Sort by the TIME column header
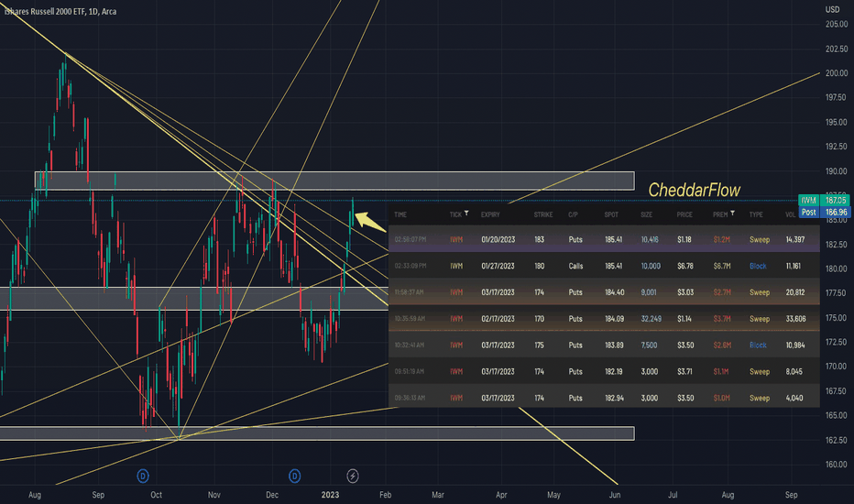The width and height of the screenshot is (854, 504). coord(400,214)
